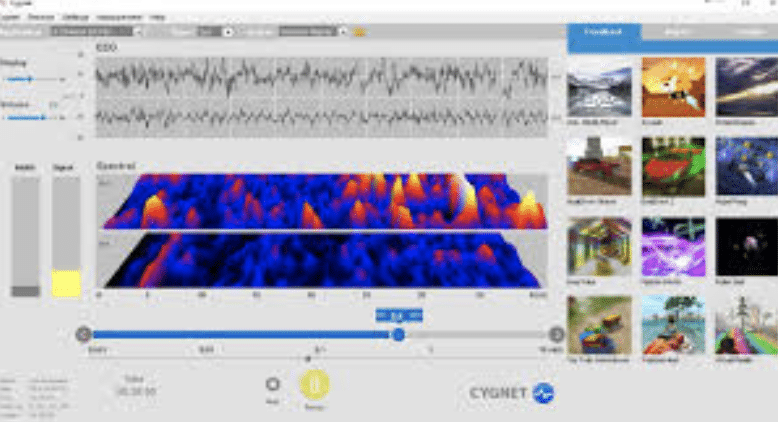Open the middle dropdown in the toolbar
778x422 pixels.
[228, 31]
